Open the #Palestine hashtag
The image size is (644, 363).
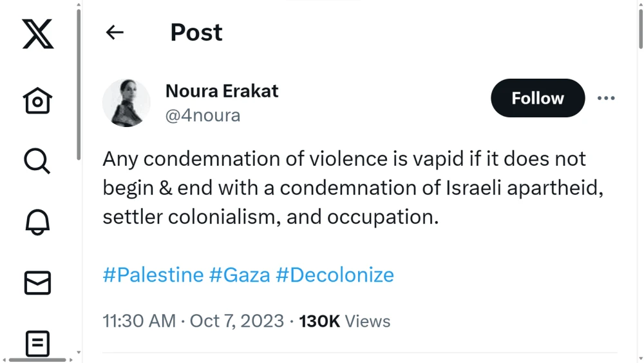(153, 275)
